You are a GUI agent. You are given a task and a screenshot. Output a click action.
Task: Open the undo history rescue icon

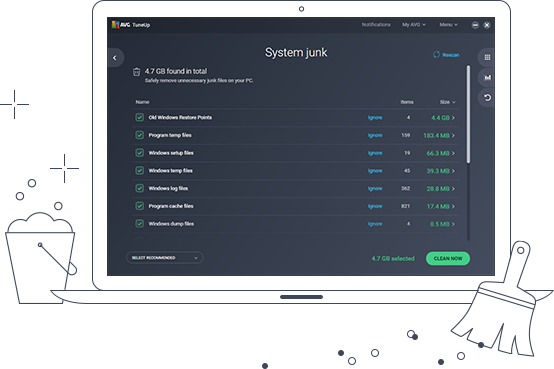point(487,98)
